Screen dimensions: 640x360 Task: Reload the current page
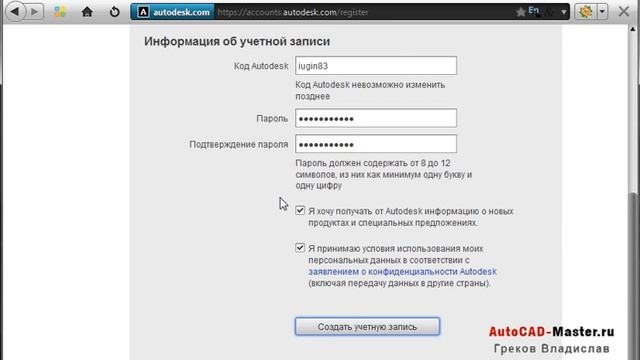click(x=115, y=12)
